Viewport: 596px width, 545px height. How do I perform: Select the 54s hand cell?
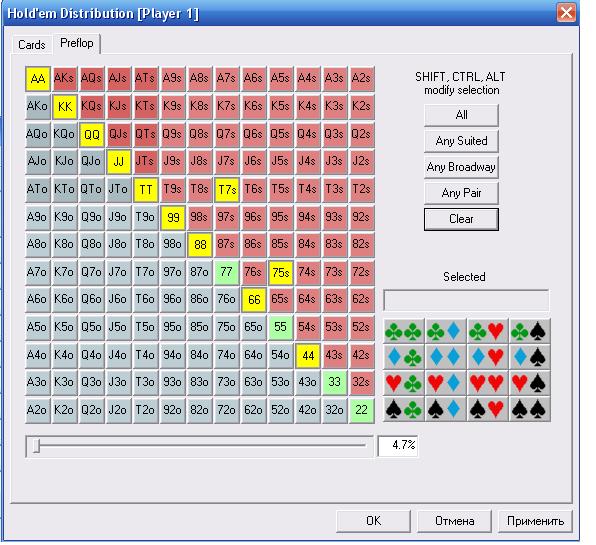tap(308, 327)
